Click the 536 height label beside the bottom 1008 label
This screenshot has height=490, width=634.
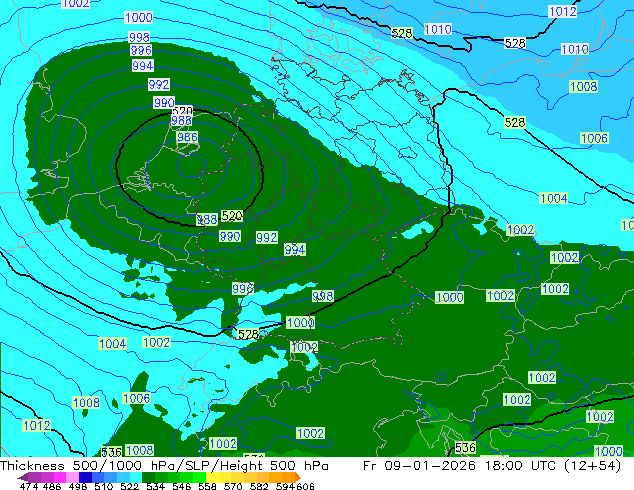click(111, 452)
